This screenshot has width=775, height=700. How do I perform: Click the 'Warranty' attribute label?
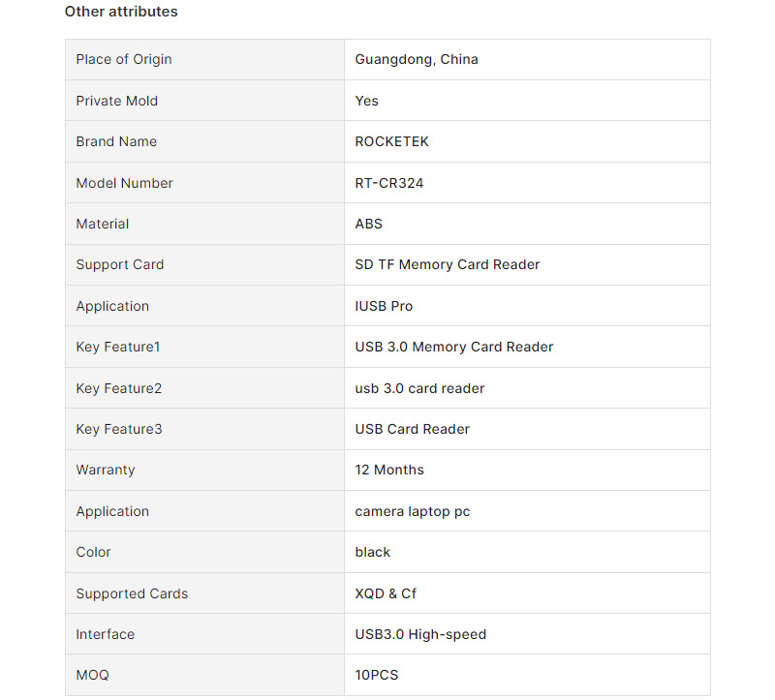(x=106, y=470)
